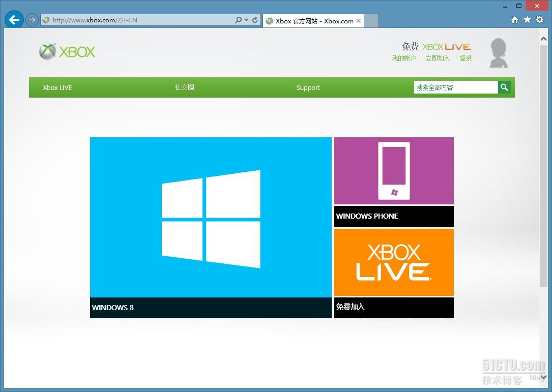Refresh the page with the reload icon
Image resolution: width=552 pixels, height=392 pixels.
(255, 20)
